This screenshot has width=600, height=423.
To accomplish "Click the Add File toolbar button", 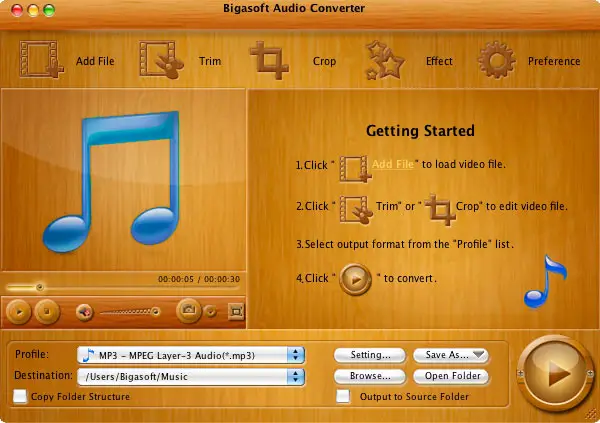I will point(67,60).
